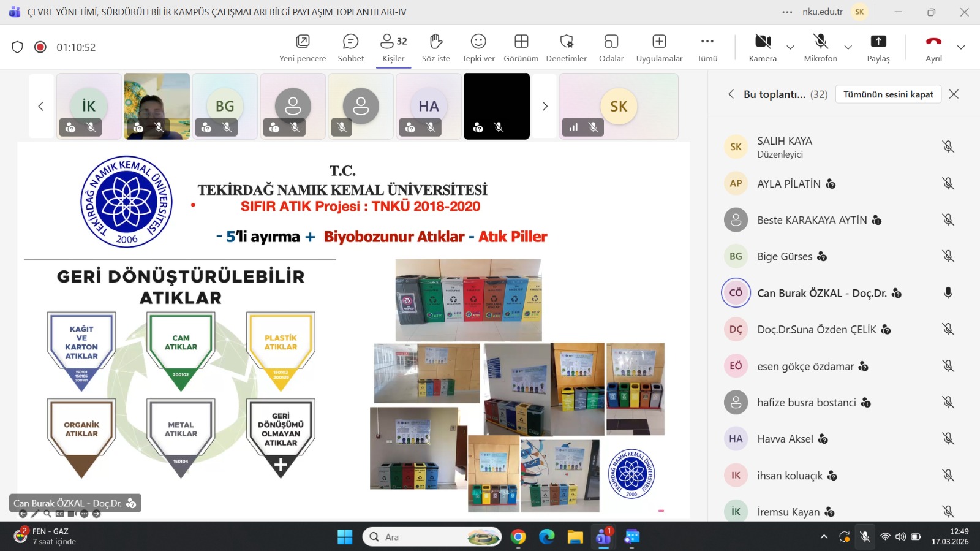The height and width of the screenshot is (551, 980).
Task: Click Paylaş to share screen
Action: pos(878,48)
